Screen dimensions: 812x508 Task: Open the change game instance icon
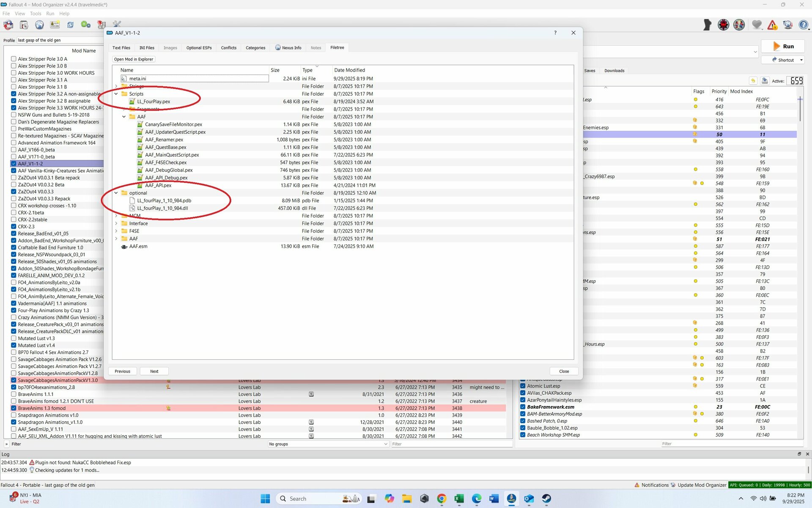[8, 25]
